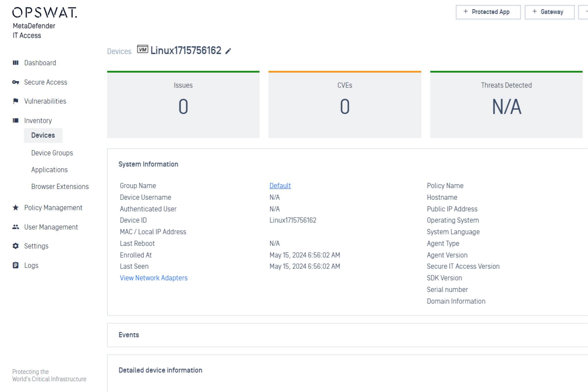Collapse the Inventory menu section

pos(38,121)
